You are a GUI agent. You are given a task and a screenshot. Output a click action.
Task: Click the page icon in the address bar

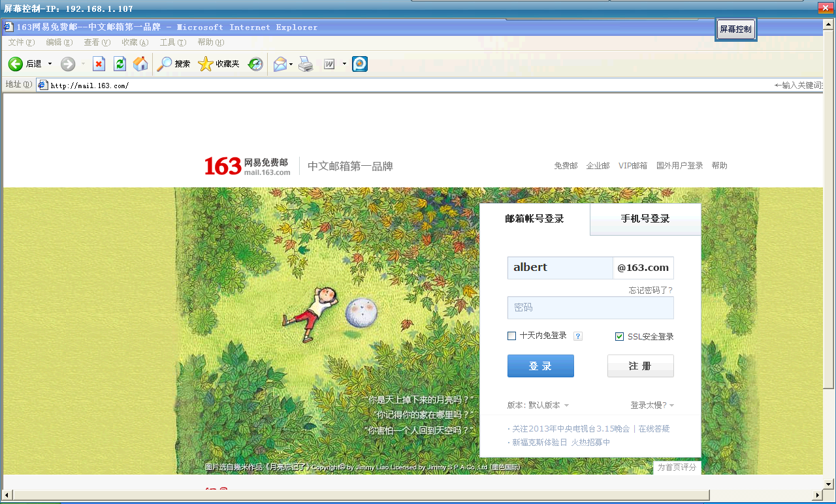42,85
